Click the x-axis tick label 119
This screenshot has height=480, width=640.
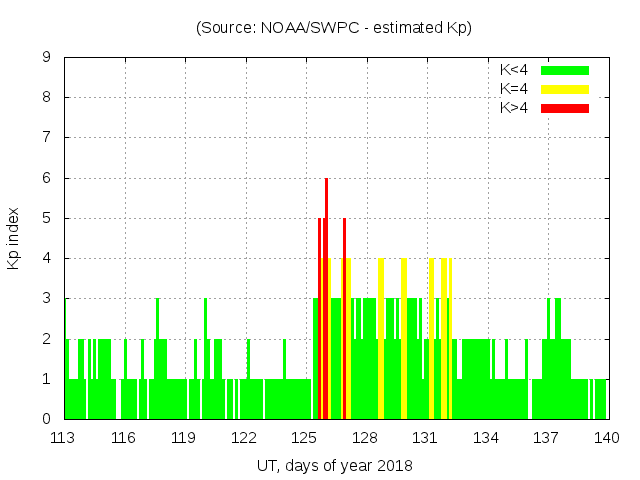[x=184, y=438]
